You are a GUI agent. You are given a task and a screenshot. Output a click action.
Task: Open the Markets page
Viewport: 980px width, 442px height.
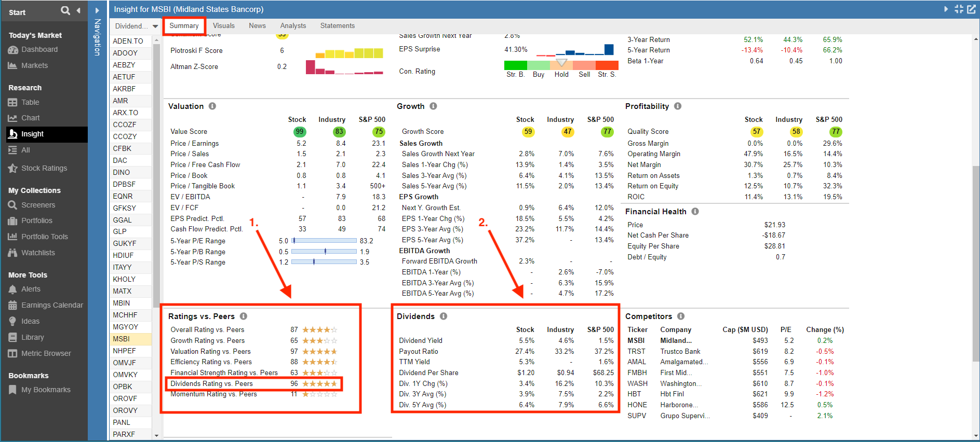[34, 65]
